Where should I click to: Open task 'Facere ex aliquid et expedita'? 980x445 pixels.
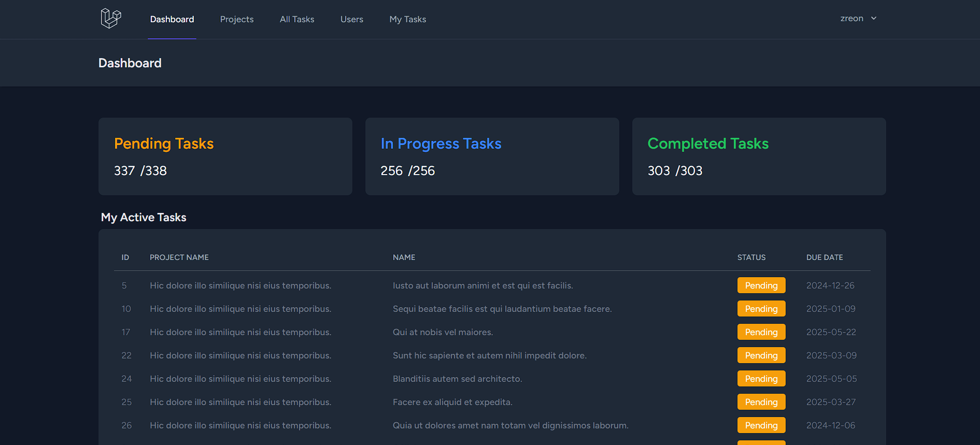pyautogui.click(x=452, y=402)
